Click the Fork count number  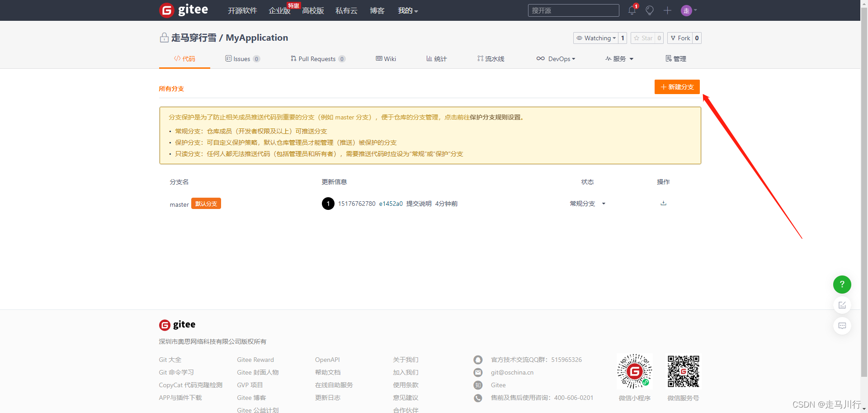(x=697, y=38)
